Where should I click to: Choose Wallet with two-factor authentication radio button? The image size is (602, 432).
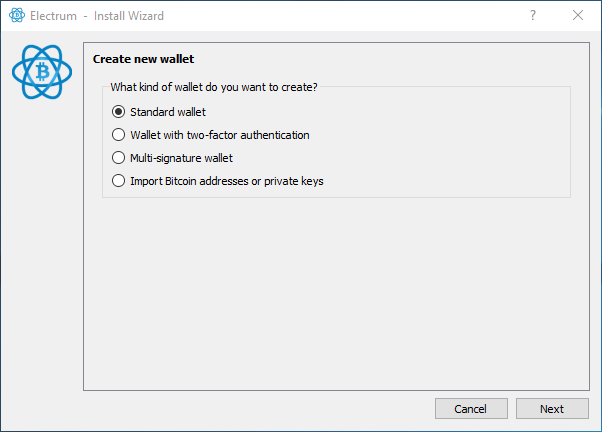tap(118, 135)
